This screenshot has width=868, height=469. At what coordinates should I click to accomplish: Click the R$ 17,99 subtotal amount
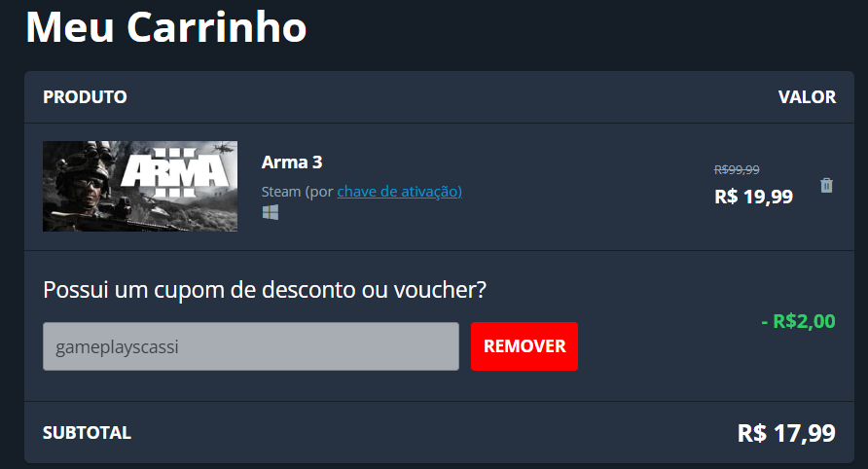click(x=786, y=433)
